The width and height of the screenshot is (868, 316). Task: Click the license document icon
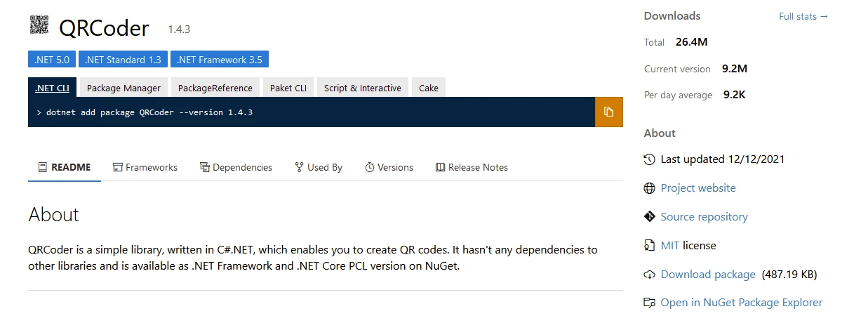(649, 246)
